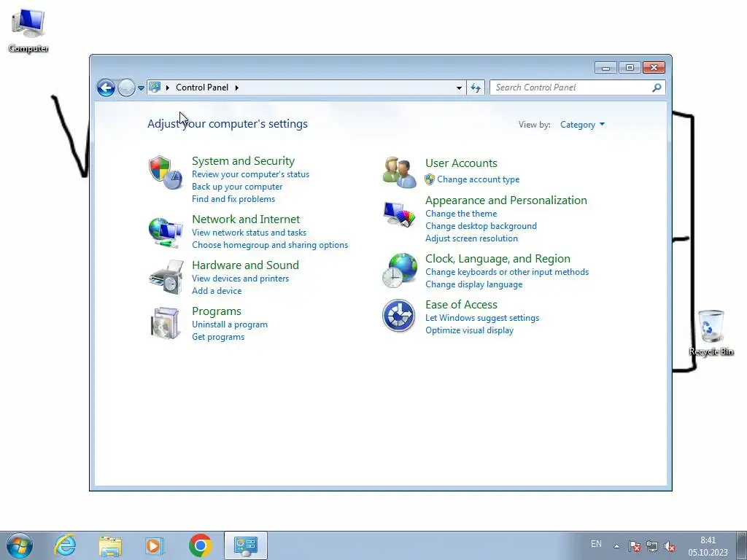This screenshot has width=747, height=560.
Task: Open Google Chrome from taskbar
Action: coord(200,545)
